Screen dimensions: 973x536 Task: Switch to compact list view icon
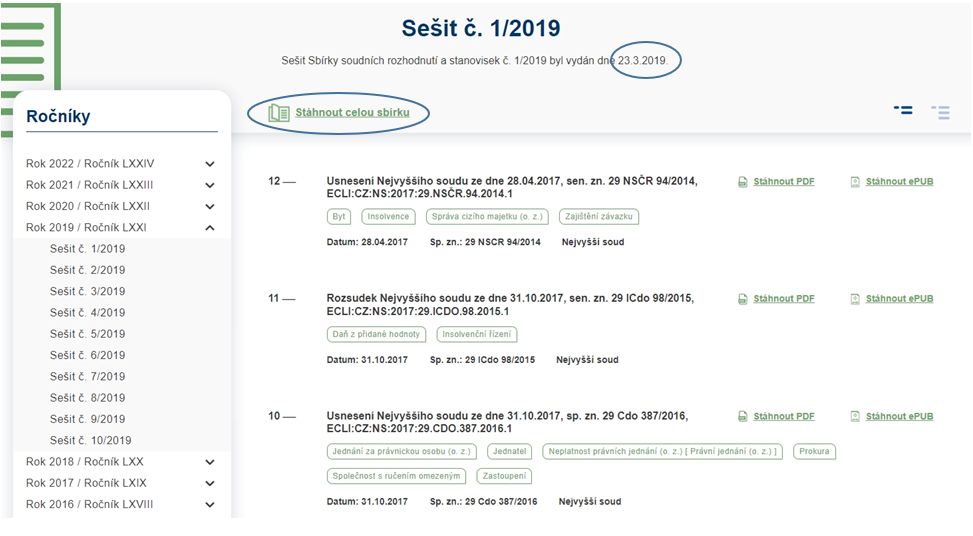click(940, 112)
